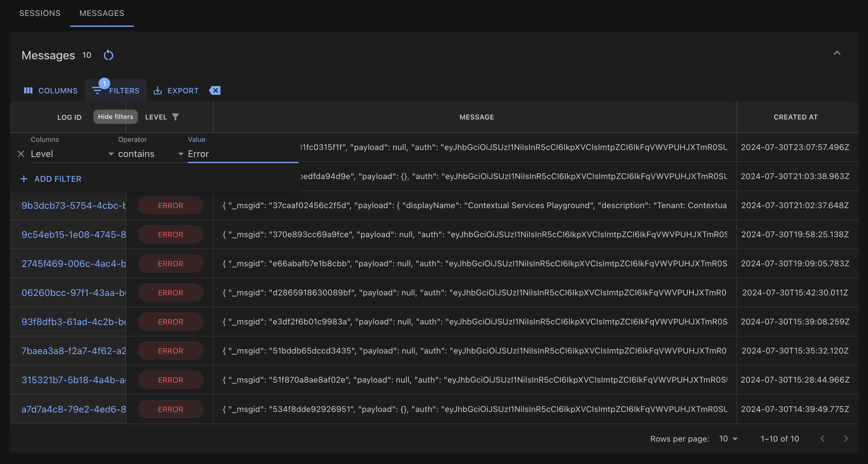This screenshot has height=464, width=868.
Task: Click the Export download button
Action: (x=176, y=90)
